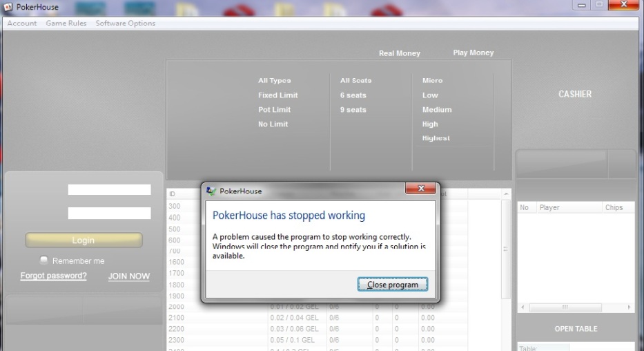The height and width of the screenshot is (351, 644).
Task: Open the Game Rules menu
Action: pyautogui.click(x=66, y=23)
